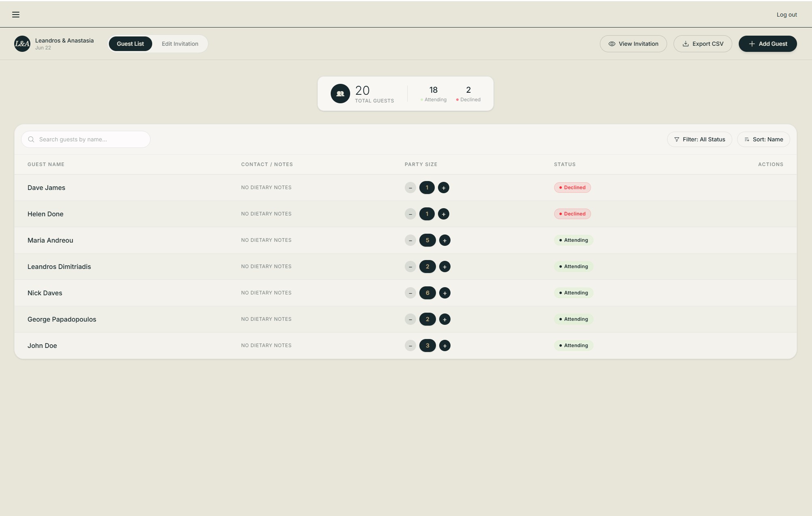Select guest name George Papadopoulos

tap(62, 319)
